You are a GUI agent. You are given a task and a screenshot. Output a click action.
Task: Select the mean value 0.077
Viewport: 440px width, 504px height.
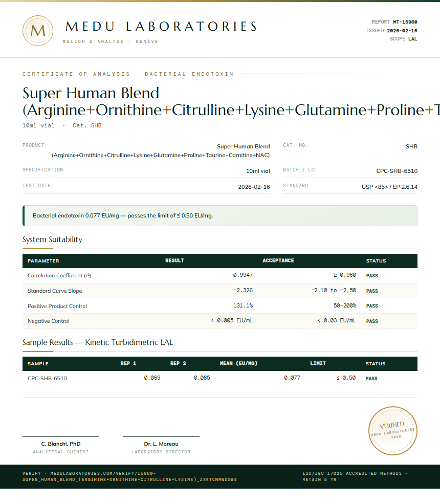click(292, 378)
